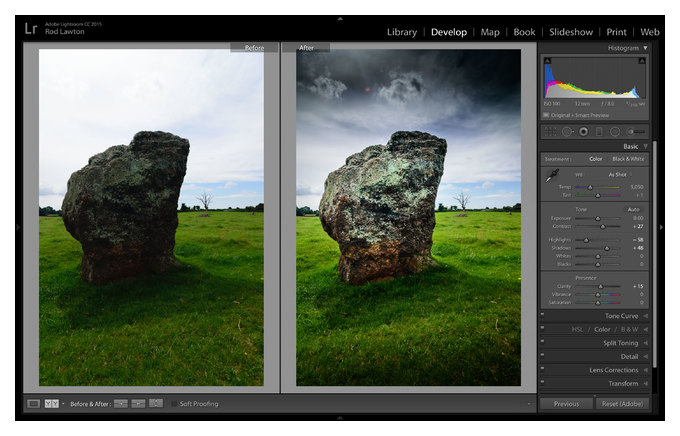Click the Lr Lightroom logo
Screen dimensions: 680x436
[x=31, y=29]
